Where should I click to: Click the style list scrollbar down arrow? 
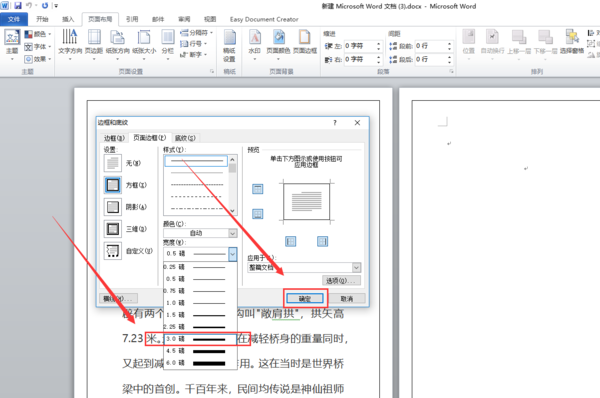tap(233, 211)
